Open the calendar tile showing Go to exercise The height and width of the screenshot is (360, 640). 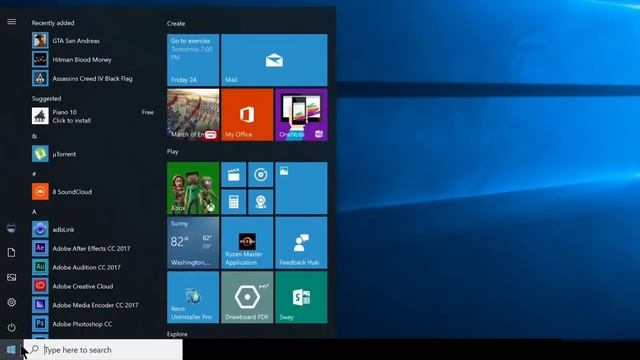click(x=193, y=60)
